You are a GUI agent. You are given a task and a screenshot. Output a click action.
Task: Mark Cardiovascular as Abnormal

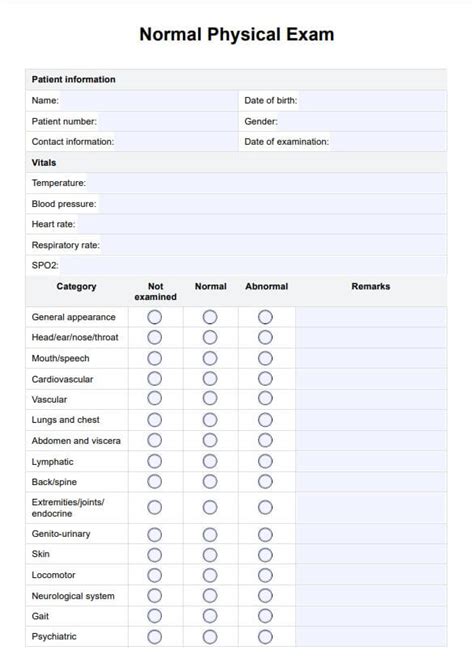pos(265,379)
